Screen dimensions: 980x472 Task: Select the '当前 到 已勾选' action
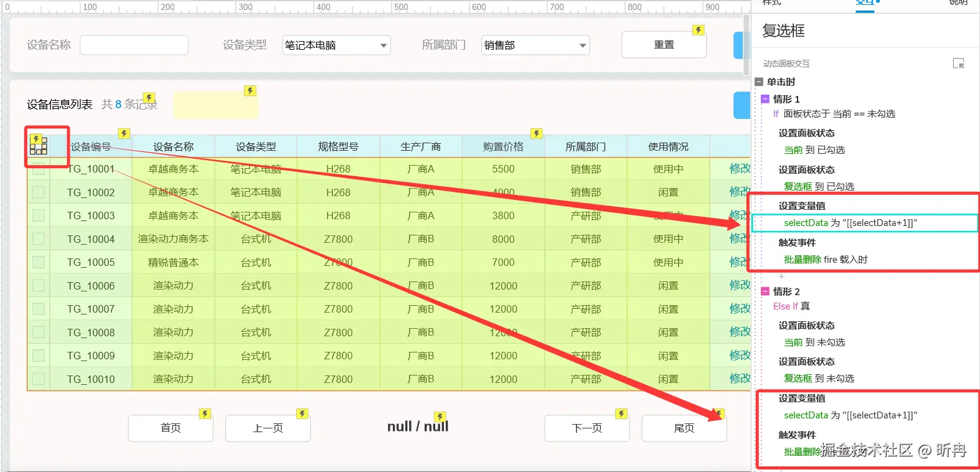coord(814,150)
